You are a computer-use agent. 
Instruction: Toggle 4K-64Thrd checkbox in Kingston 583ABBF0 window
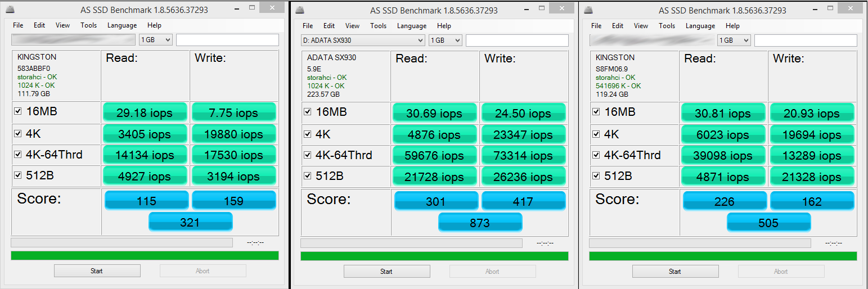click(x=18, y=155)
